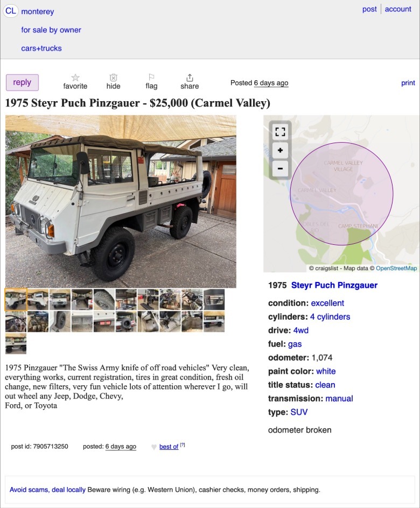Zoom out on the map
This screenshot has width=420, height=508.
280,168
